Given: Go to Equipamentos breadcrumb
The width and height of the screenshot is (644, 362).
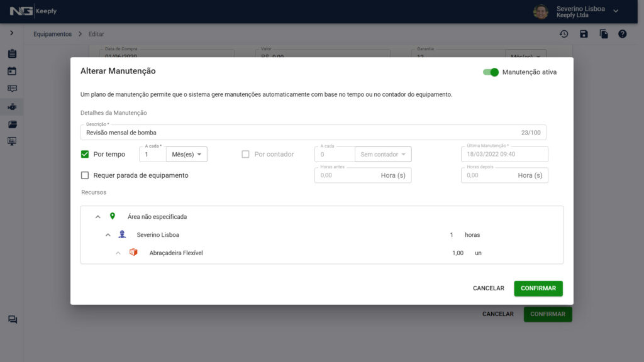Looking at the screenshot, I should click(x=52, y=34).
